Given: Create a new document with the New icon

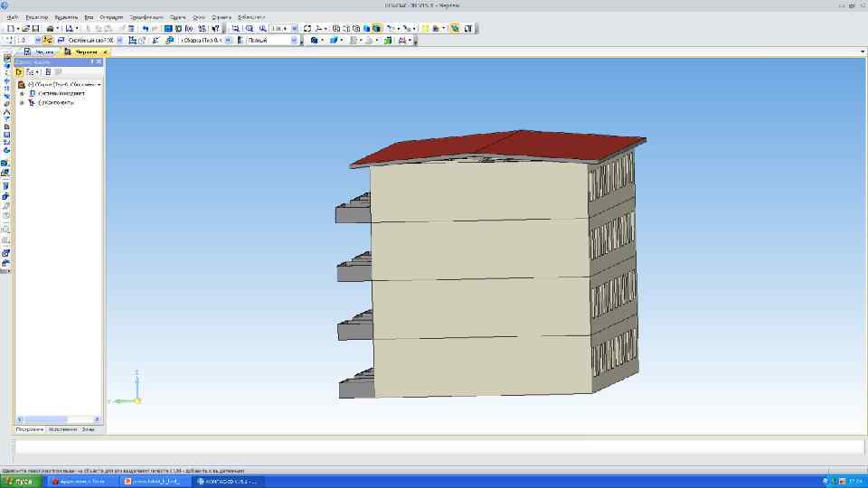Looking at the screenshot, I should click(10, 28).
